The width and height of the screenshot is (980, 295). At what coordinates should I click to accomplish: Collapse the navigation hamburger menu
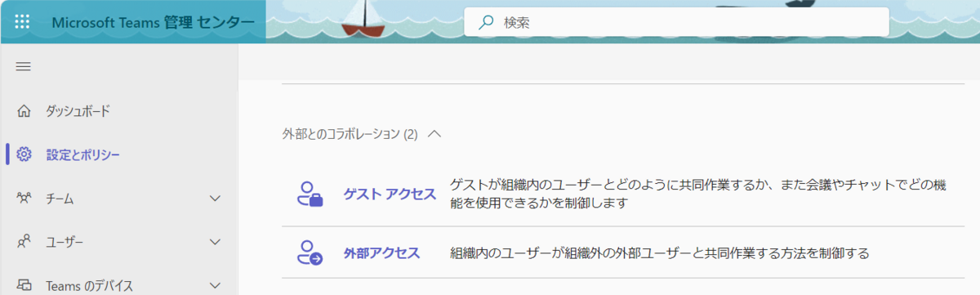click(x=24, y=66)
